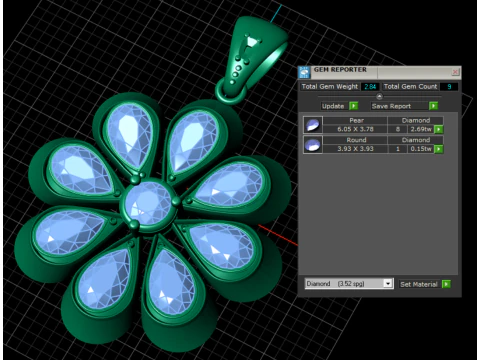Select the Pear gem thumbnail
480x360 pixels.
tap(313, 125)
